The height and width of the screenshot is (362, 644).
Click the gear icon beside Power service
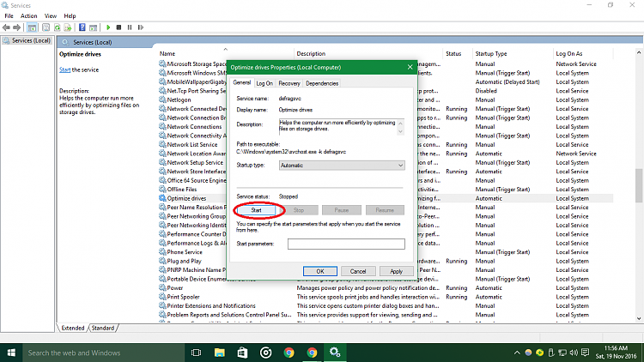(x=162, y=287)
